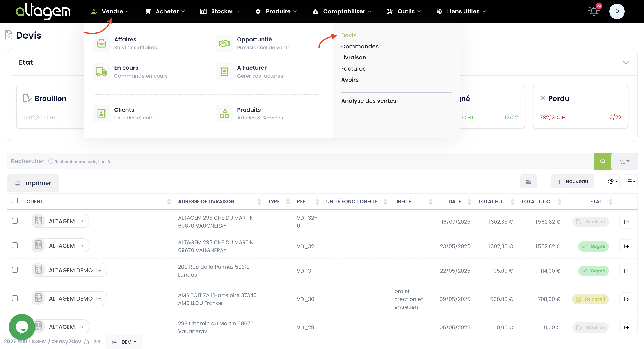644x349 pixels.
Task: Click the date 09/05/2025 cell
Action: point(455,299)
